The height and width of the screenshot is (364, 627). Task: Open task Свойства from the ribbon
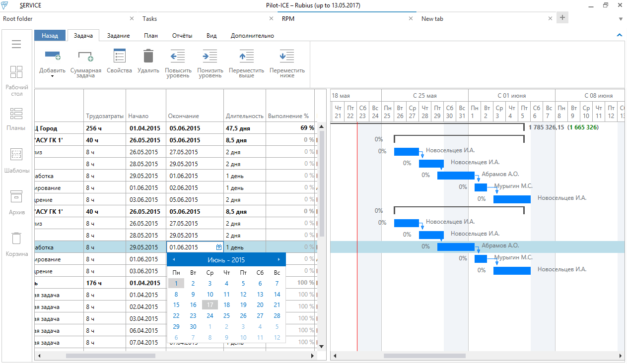coord(119,56)
